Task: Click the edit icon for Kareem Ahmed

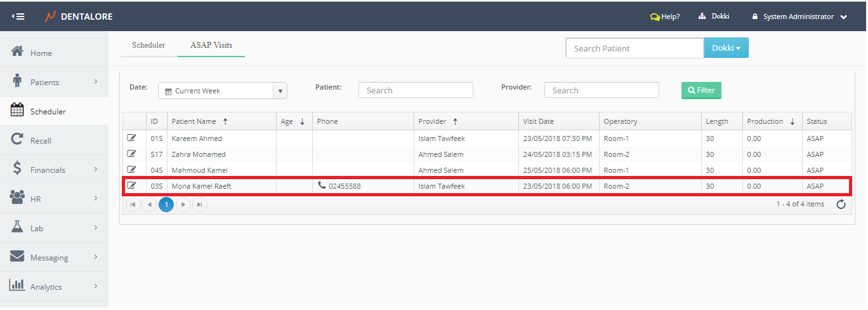Action: click(x=132, y=138)
